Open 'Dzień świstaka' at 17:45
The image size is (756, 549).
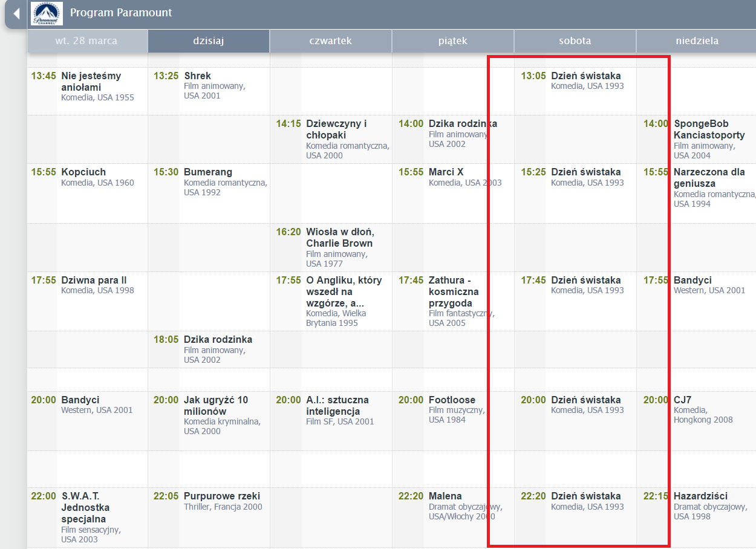pyautogui.click(x=586, y=280)
